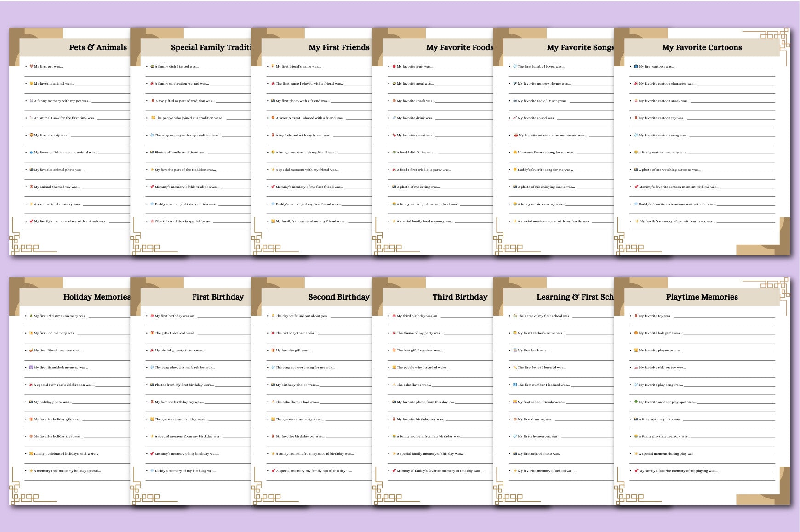Screen dimensions: 800x532
Task: Click 'A toy I shared with my friend was...'
Action: point(304,135)
